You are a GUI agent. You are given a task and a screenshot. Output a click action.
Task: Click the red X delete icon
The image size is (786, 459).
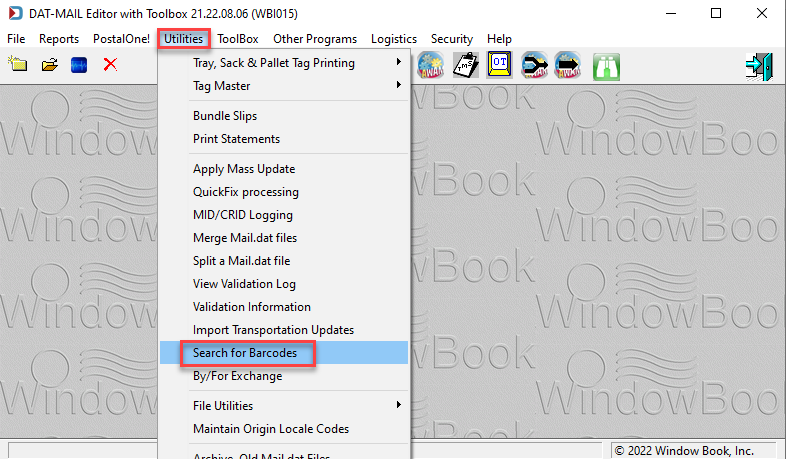click(110, 64)
